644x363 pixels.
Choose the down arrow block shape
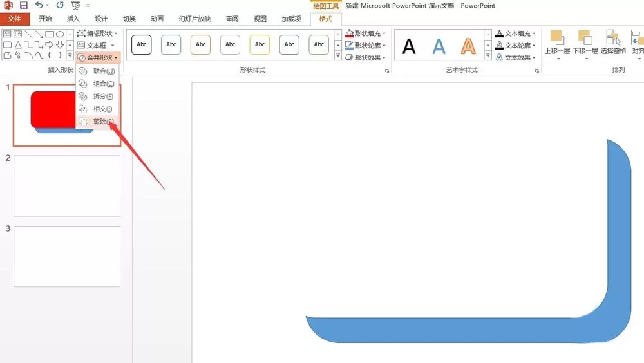point(60,45)
